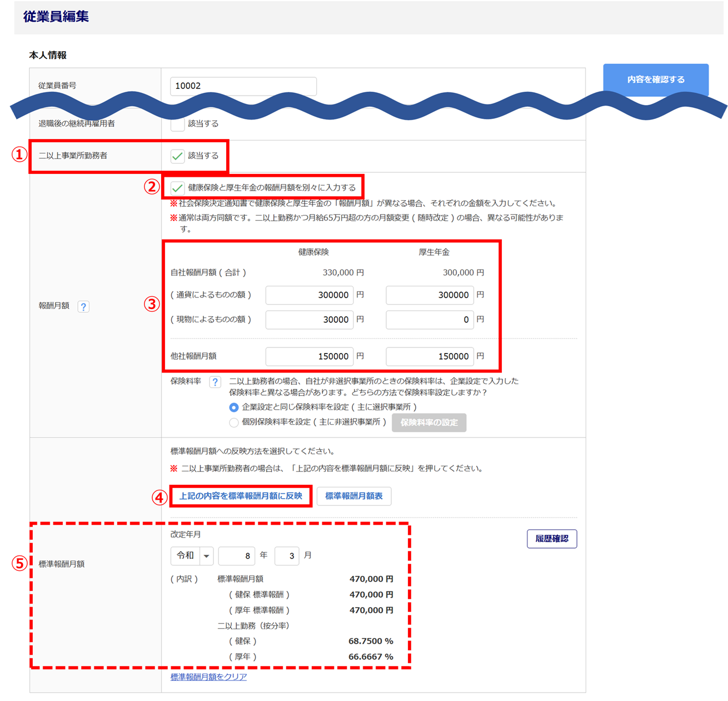
Task: Toggle the 二以上事業所勤務者 該当する checkbox
Action: (177, 156)
